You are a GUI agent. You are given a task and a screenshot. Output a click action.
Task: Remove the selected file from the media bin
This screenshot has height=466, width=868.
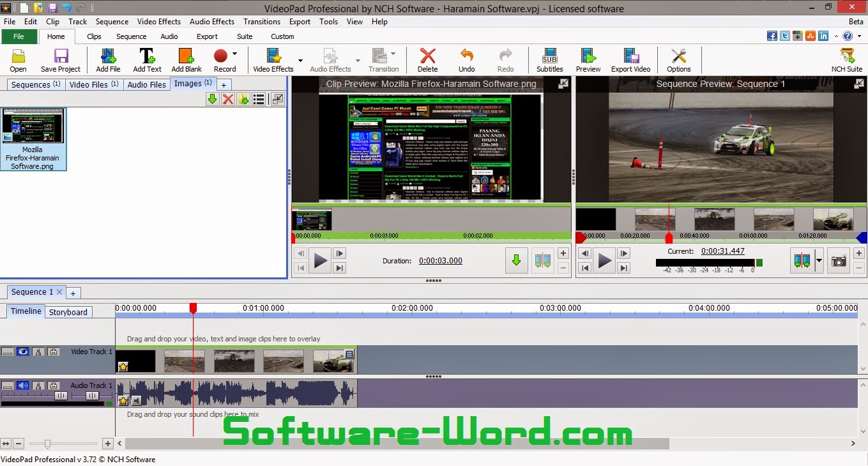(x=228, y=99)
